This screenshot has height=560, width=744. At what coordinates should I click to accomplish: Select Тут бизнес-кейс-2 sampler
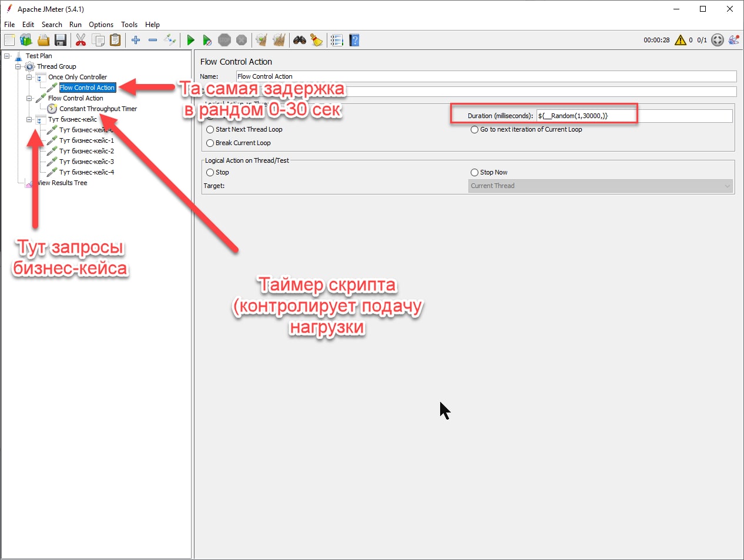click(x=86, y=151)
